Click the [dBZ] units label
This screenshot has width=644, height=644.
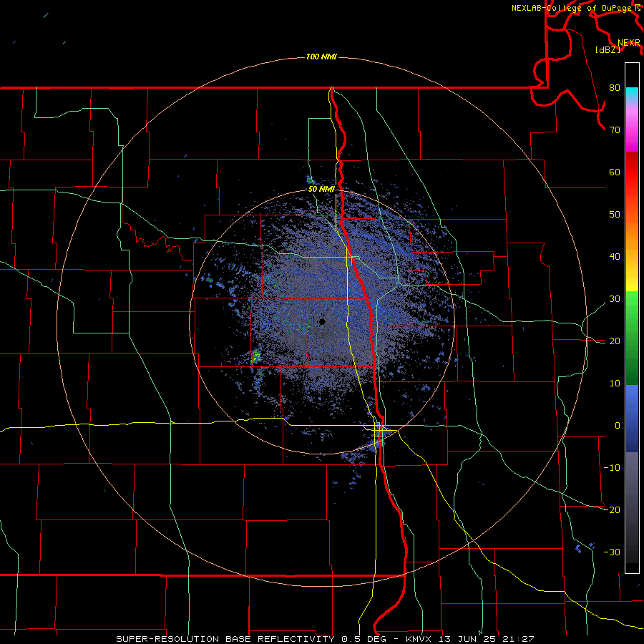608,50
